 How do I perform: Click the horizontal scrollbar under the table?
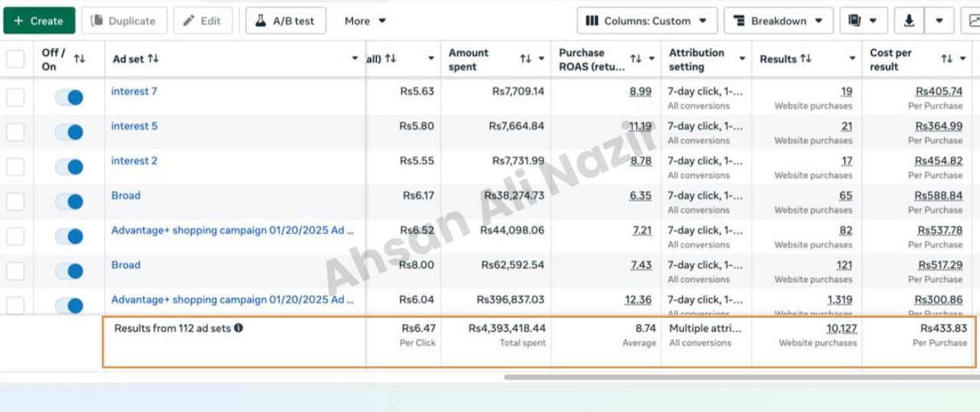point(741,376)
